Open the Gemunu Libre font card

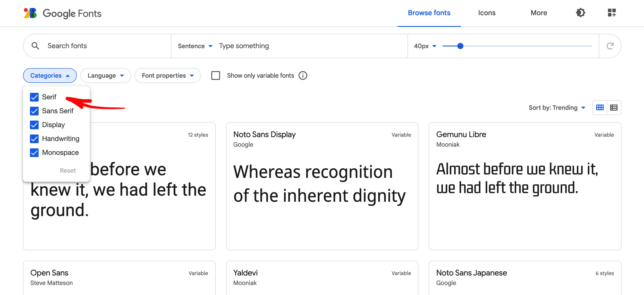525,186
